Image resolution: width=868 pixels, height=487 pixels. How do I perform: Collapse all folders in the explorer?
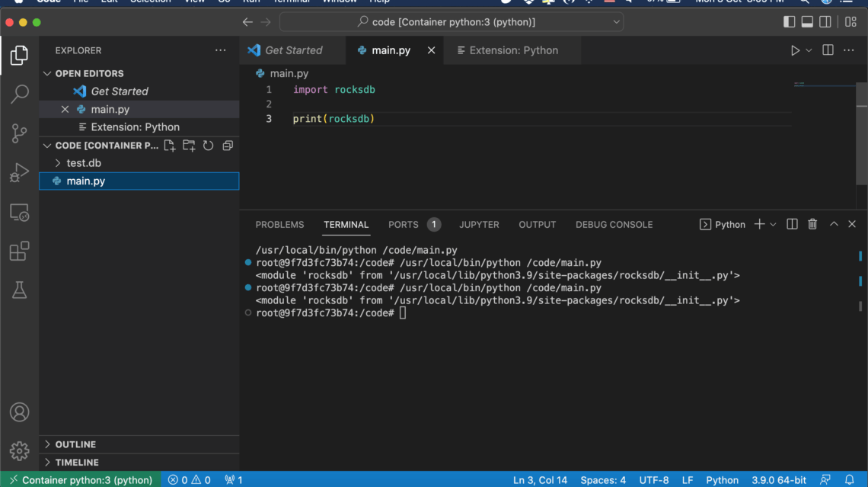point(227,145)
